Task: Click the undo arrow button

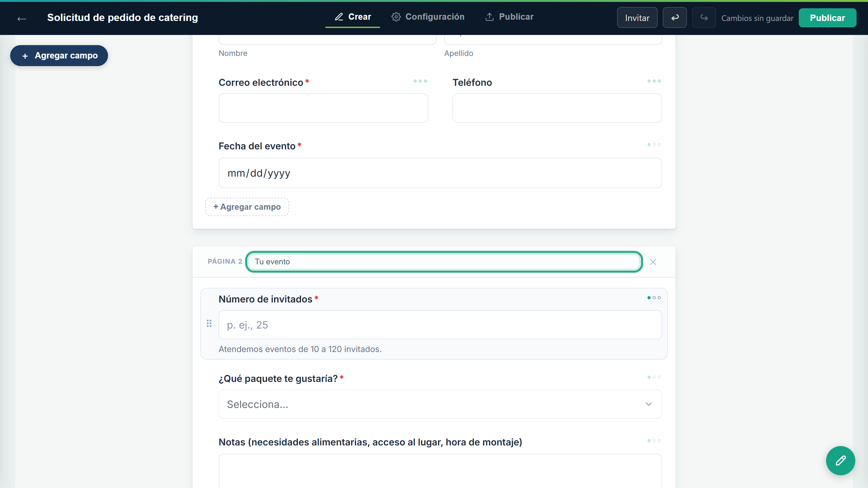Action: click(675, 17)
